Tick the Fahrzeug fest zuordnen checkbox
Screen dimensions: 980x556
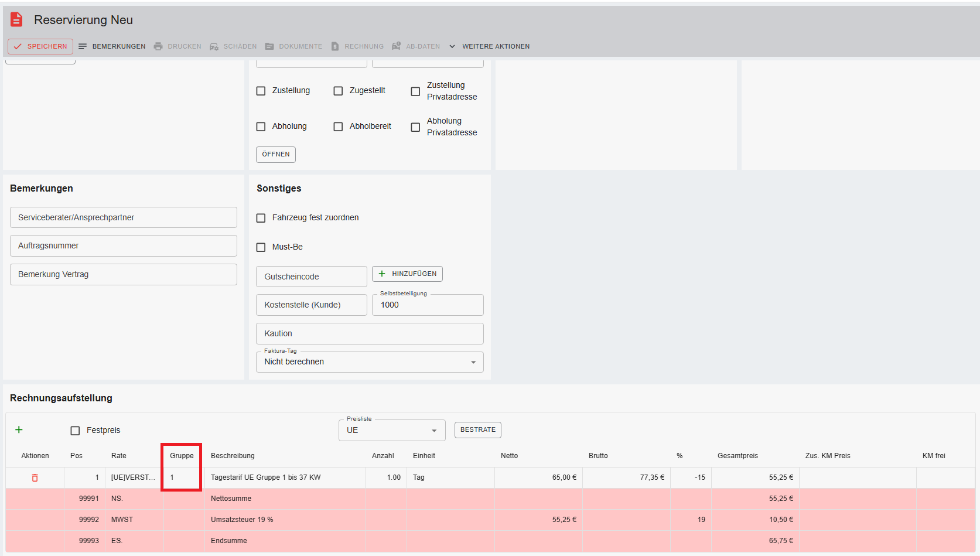coord(261,218)
